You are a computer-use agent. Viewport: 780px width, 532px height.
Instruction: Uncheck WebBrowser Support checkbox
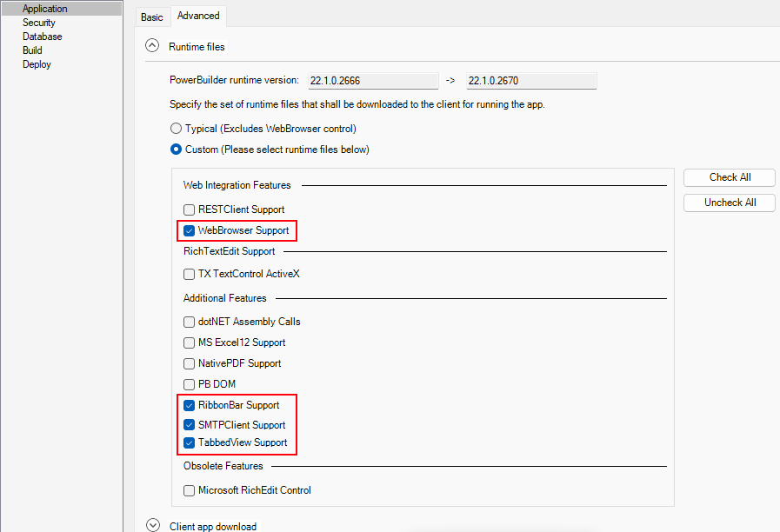[x=189, y=230]
